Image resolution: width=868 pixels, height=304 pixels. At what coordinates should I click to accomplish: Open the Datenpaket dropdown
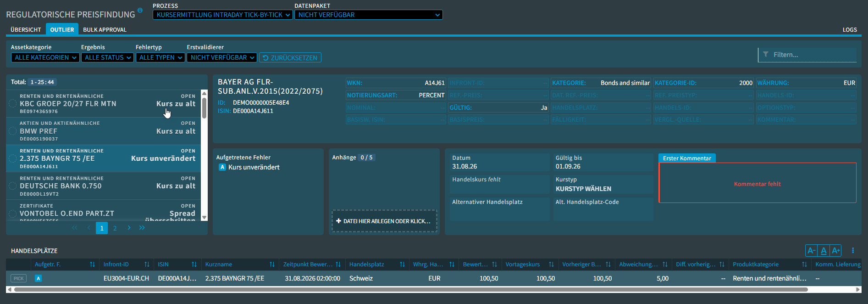(369, 15)
